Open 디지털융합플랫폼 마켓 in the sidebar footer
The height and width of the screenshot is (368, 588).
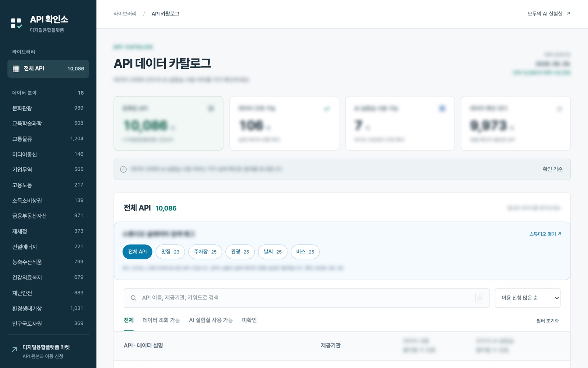(48, 351)
